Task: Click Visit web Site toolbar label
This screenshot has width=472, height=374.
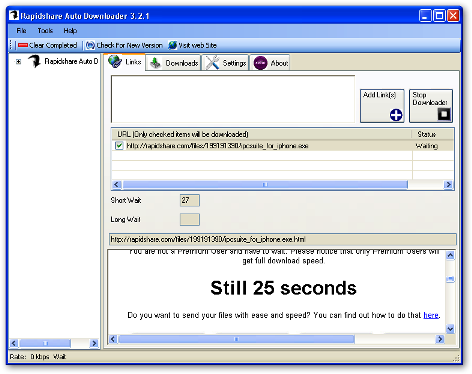Action: point(197,45)
